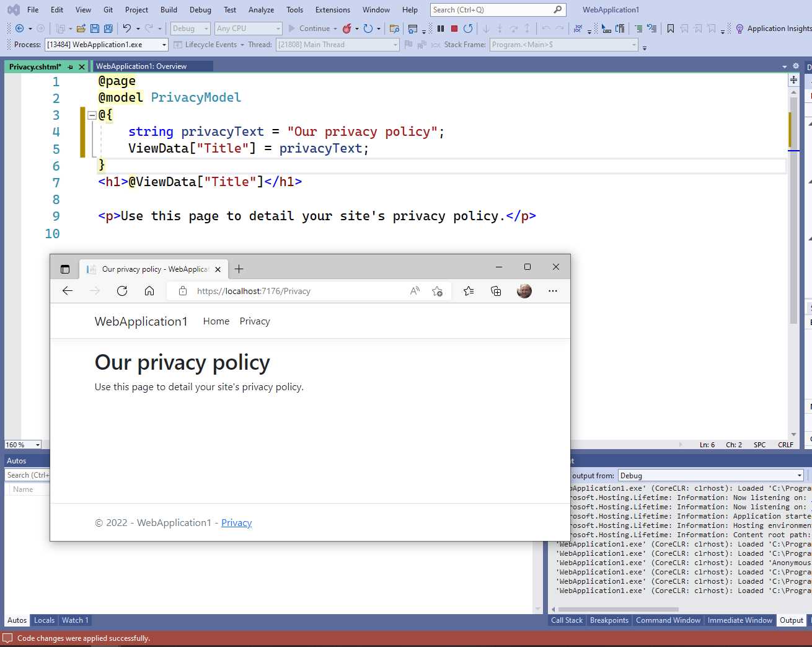Click the browser tab actions menu icon
812x647 pixels.
click(65, 269)
